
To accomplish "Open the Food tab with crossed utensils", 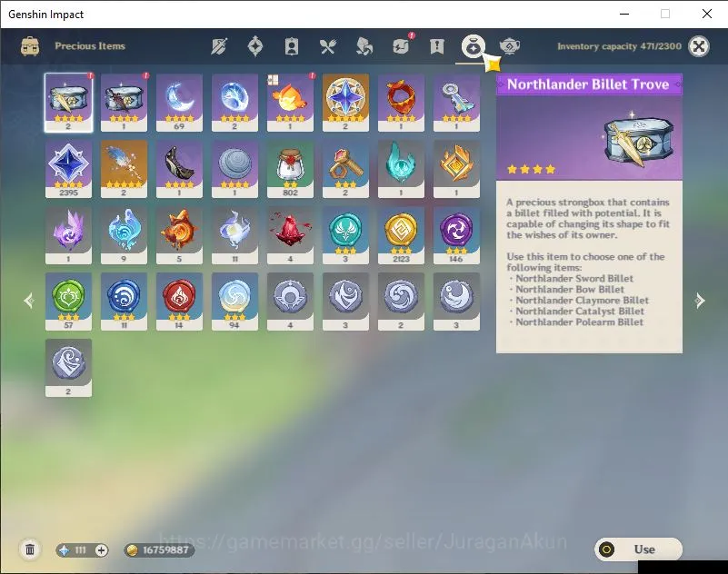I will pos(328,46).
